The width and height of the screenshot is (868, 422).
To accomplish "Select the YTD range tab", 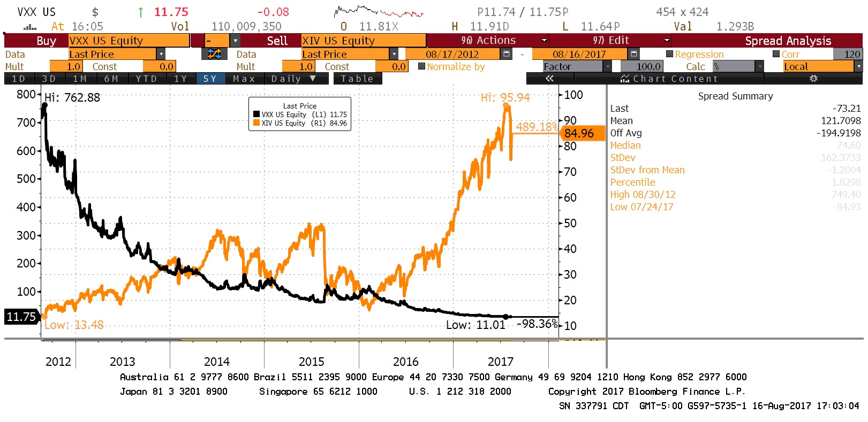I will coord(146,79).
